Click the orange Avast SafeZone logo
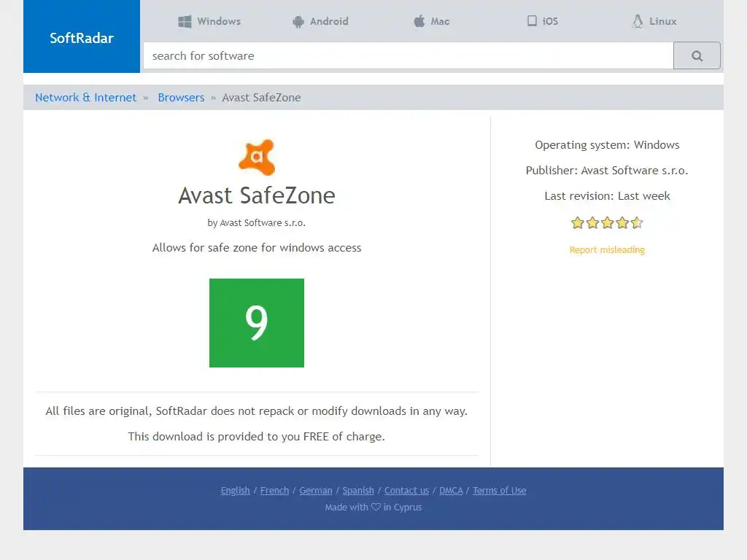Screen dimensions: 747x560 coord(257,157)
